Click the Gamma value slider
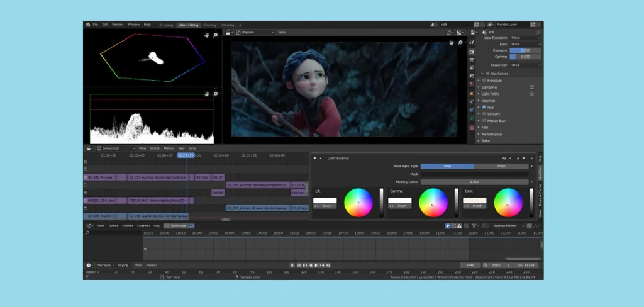644x307 pixels. [525, 57]
